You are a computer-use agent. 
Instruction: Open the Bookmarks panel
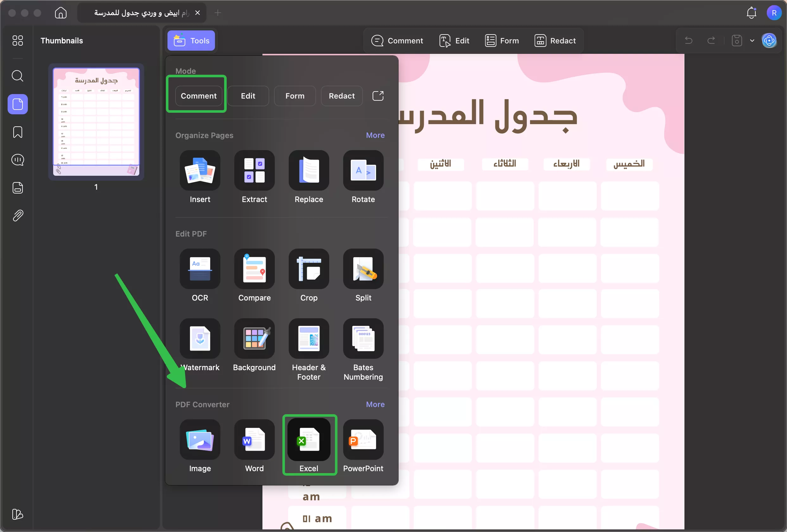click(x=17, y=132)
